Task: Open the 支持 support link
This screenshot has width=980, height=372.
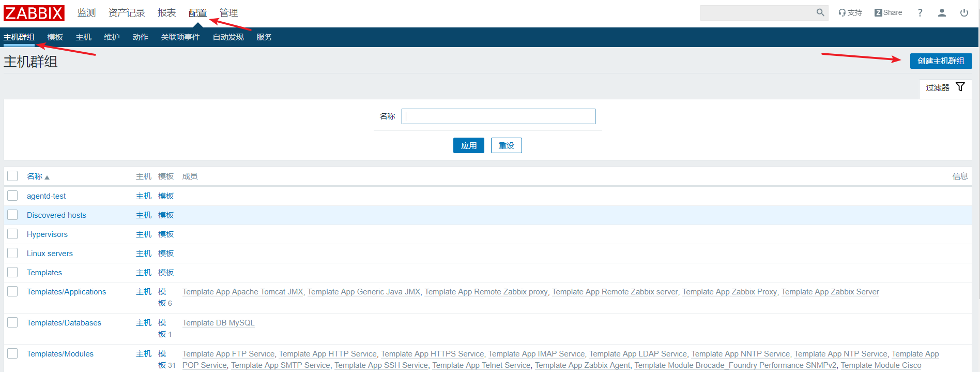Action: click(850, 13)
